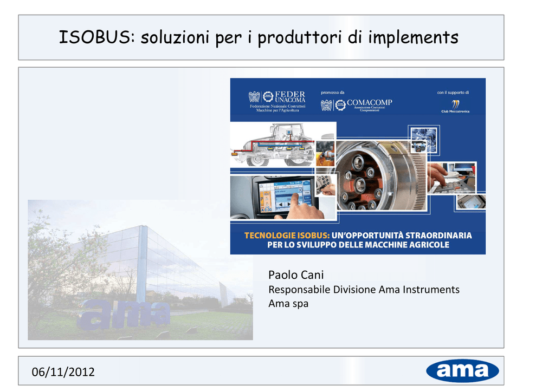
Task: Select the faded ama building photo
Action: tap(140, 270)
